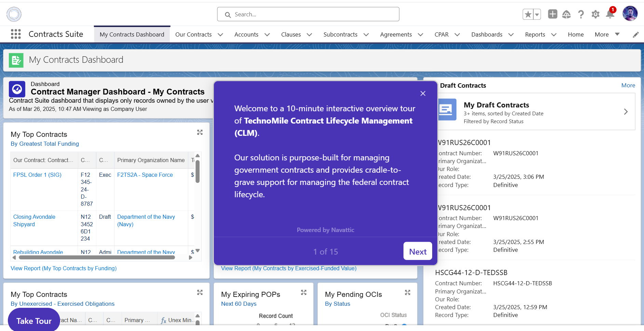Screen dimensions: 644x331
Task: Open the Agreements tab
Action: click(x=396, y=34)
